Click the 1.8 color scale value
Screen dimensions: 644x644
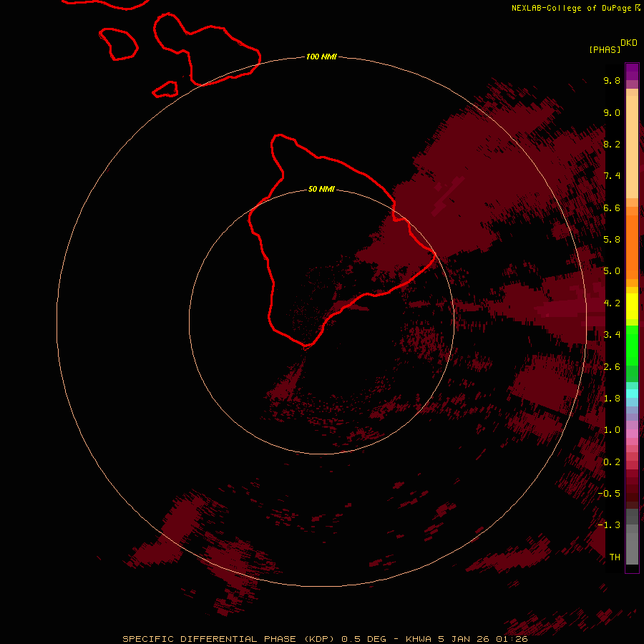[x=612, y=399]
